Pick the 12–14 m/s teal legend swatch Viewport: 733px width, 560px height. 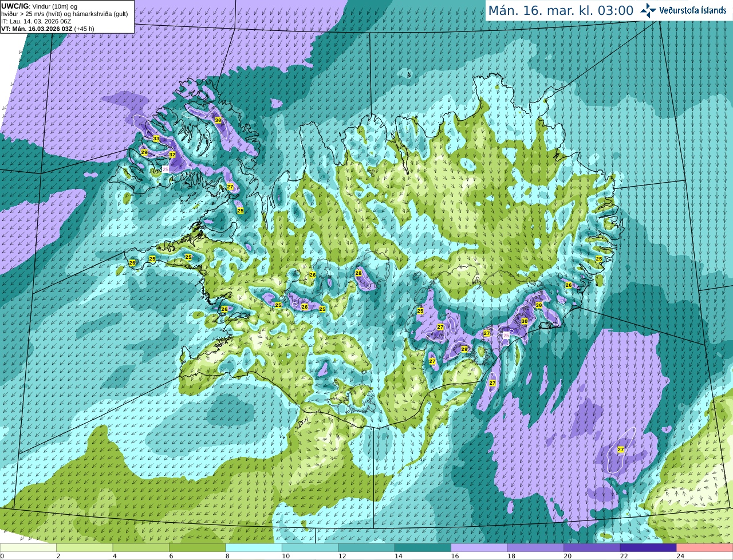pyautogui.click(x=366, y=548)
